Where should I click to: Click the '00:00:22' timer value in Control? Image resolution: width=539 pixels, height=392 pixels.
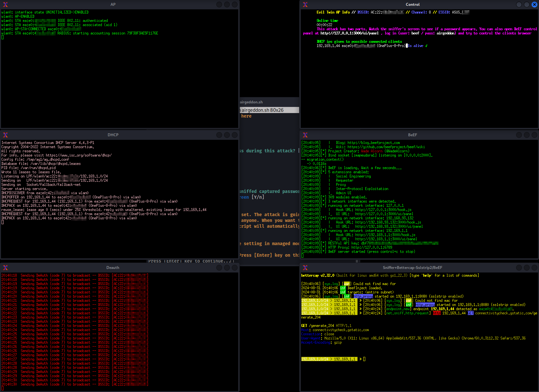(x=324, y=25)
